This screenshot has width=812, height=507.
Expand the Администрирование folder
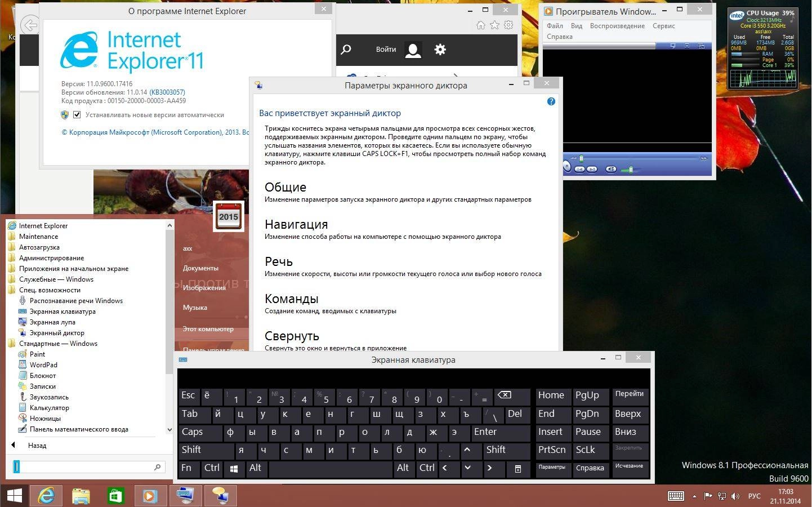point(46,258)
